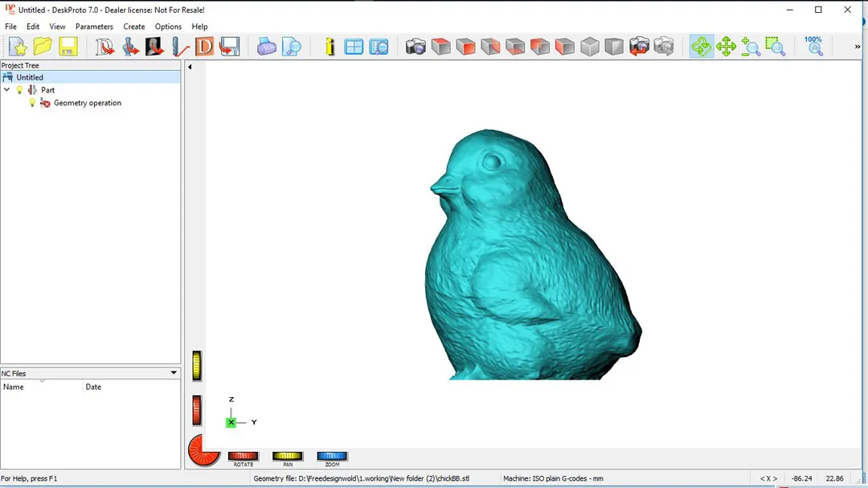Screen dimensions: 868x488
Task: Click the blue ZOOM thumbwheel
Action: tap(332, 456)
